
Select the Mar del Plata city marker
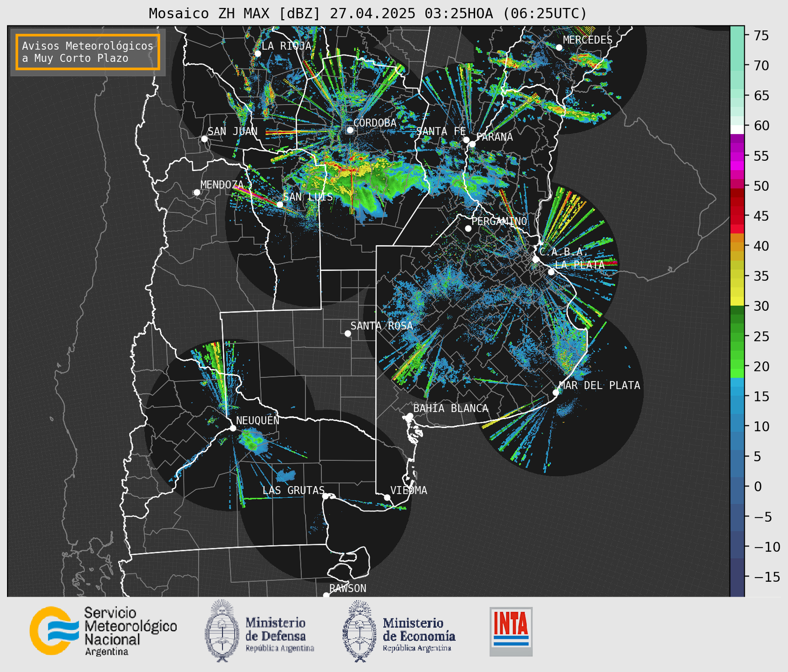point(556,393)
